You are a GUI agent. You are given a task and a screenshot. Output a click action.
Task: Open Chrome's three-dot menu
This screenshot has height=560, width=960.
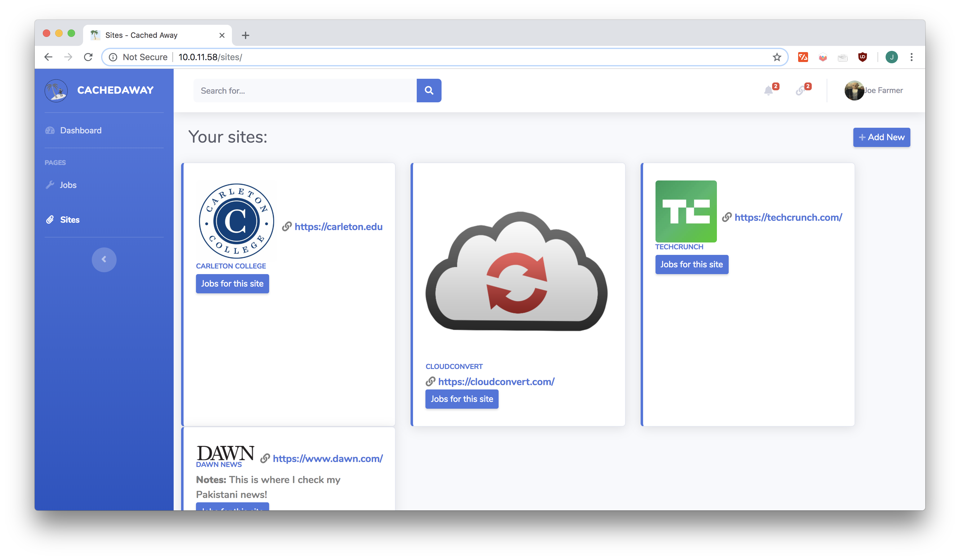point(911,57)
